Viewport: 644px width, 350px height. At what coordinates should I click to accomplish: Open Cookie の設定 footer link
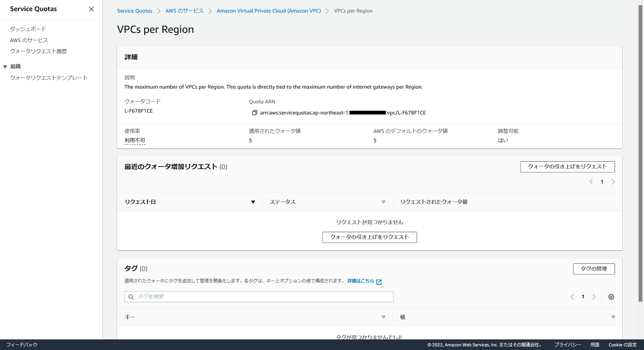623,345
